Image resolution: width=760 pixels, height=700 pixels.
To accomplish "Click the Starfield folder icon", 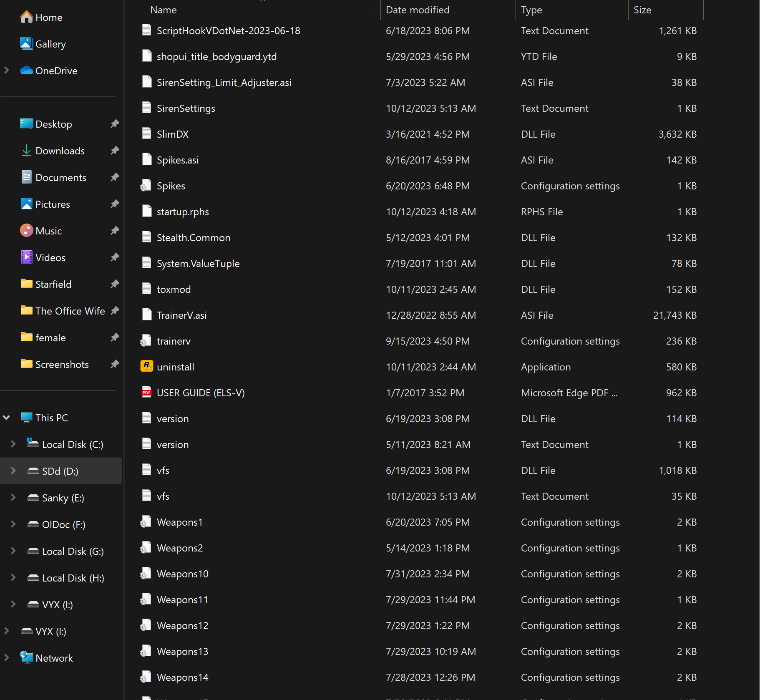I will [26, 284].
